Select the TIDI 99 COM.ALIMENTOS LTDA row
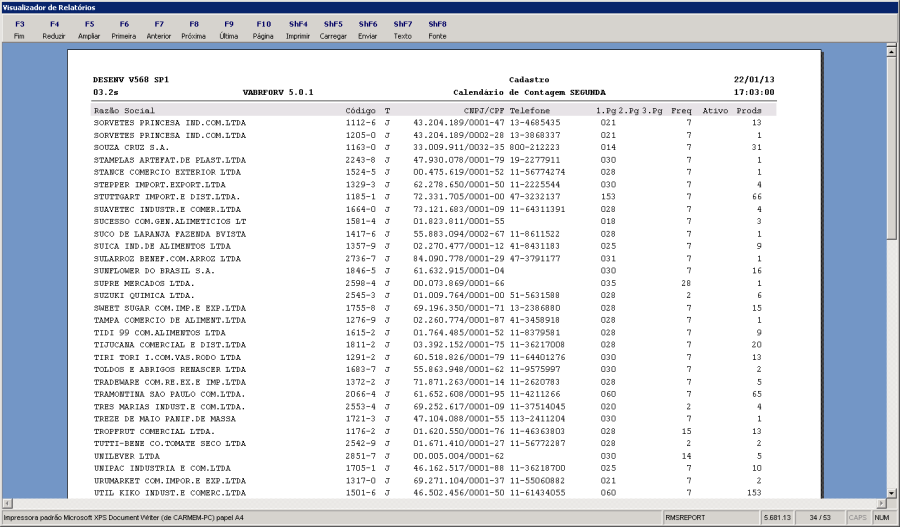 (x=428, y=333)
